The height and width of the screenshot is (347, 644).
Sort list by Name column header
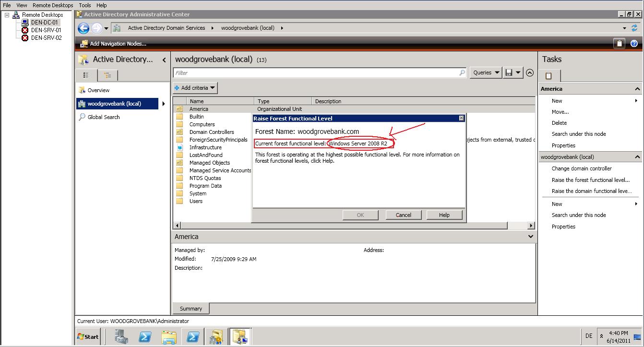220,101
